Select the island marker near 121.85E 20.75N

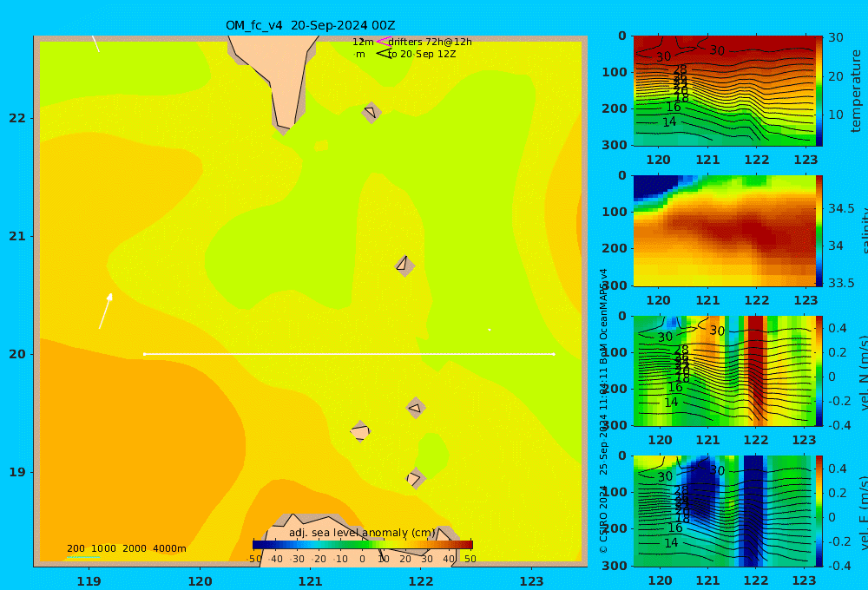[x=404, y=265]
